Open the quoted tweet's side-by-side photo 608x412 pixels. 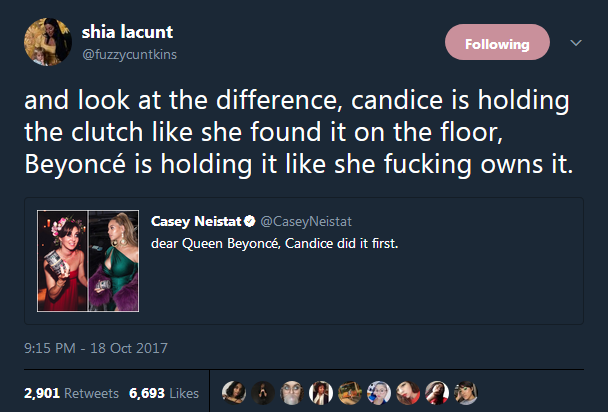89,259
